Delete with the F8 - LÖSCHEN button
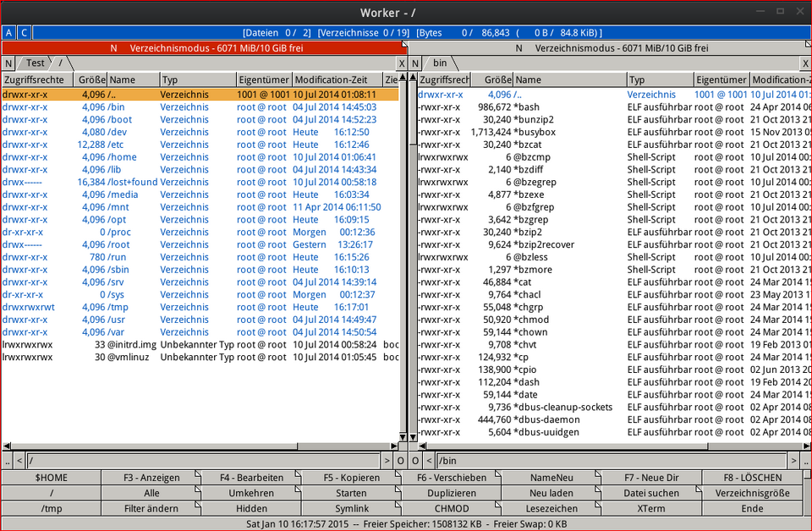The width and height of the screenshot is (812, 531). (751, 477)
